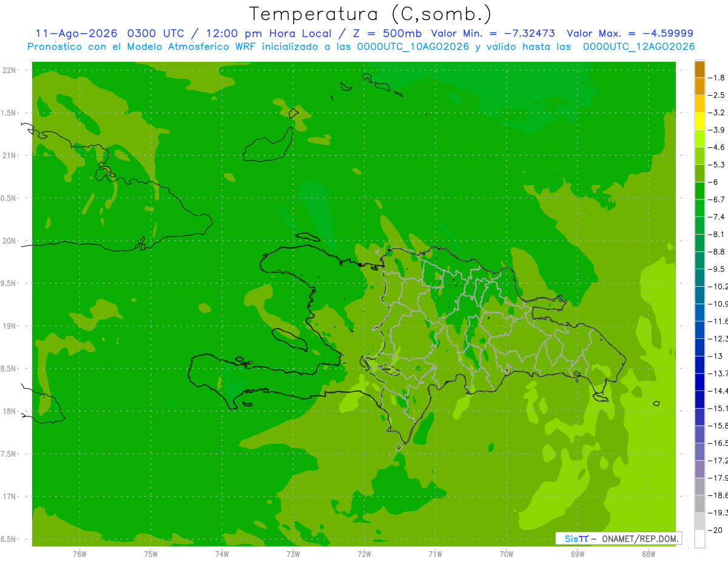
Task: Click the '70W' longitude label
Action: click(x=507, y=554)
